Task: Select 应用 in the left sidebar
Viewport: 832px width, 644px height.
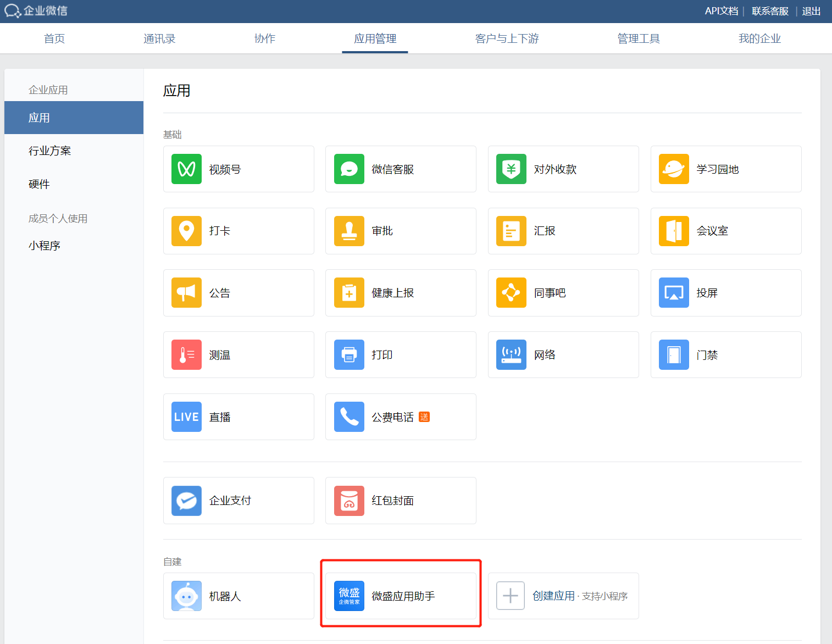Action: [x=74, y=118]
